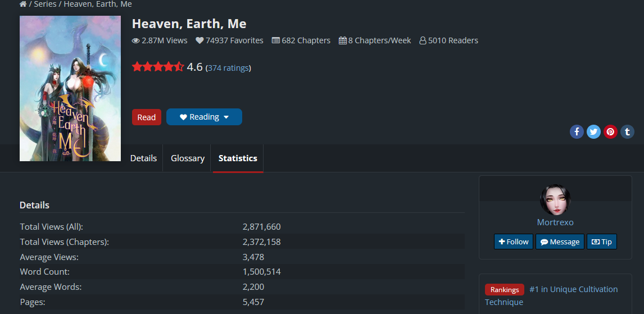The image size is (644, 314).
Task: Share on Twitter icon
Action: click(x=593, y=132)
